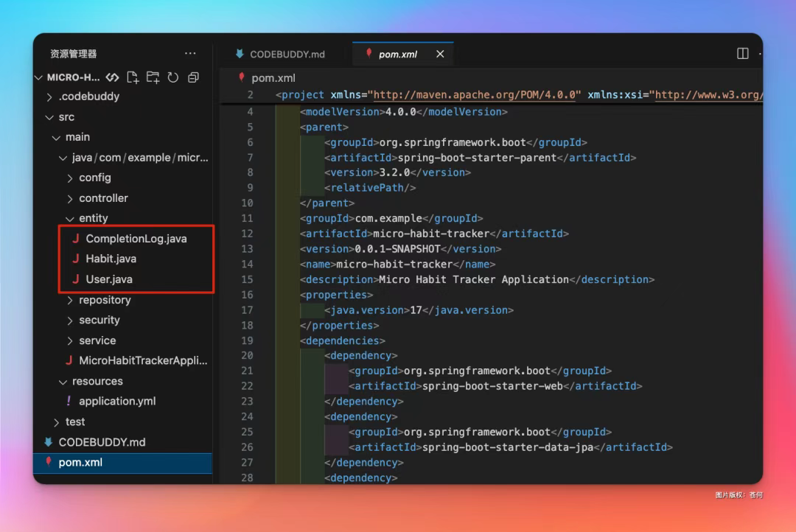Open User.java file
796x532 pixels.
109,279
